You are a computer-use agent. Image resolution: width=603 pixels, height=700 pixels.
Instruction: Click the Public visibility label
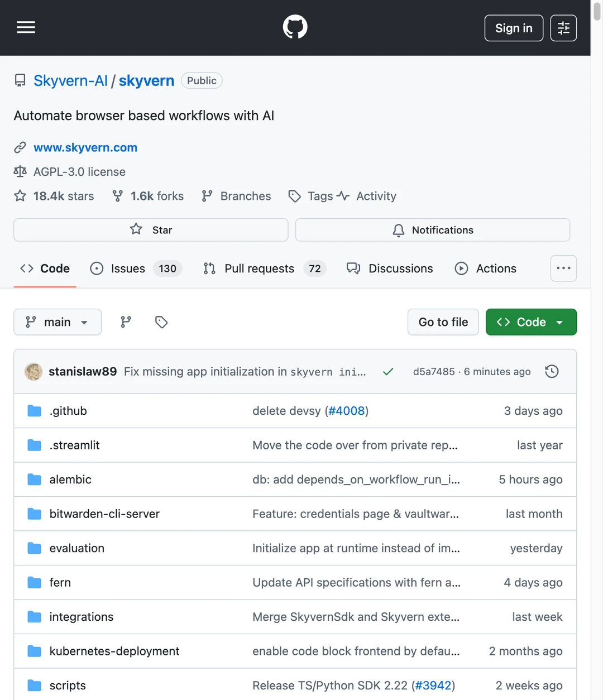pyautogui.click(x=202, y=81)
